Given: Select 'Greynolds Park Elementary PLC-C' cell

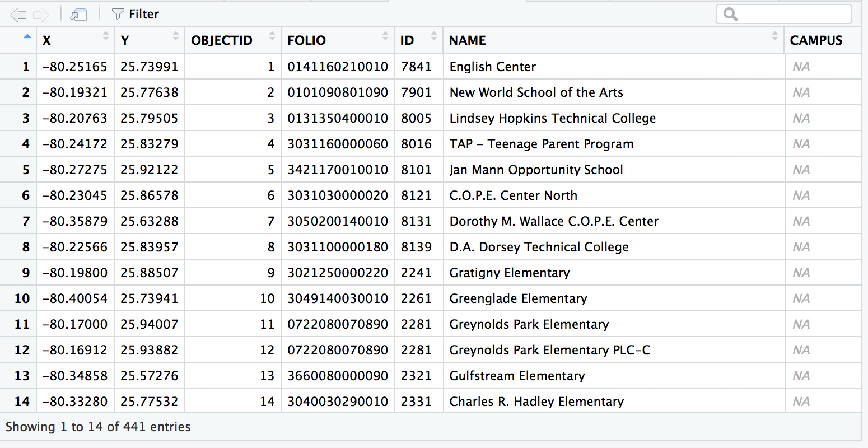Looking at the screenshot, I should [614, 350].
